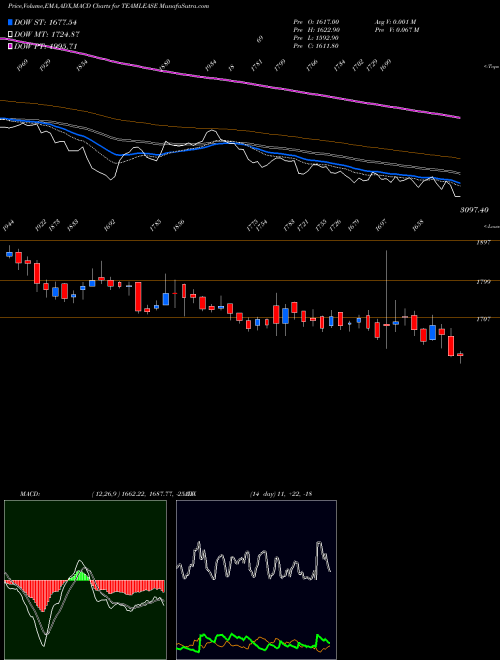
Task: Select the 'Avg V: 0.001 M' value
Action: pos(396,22)
